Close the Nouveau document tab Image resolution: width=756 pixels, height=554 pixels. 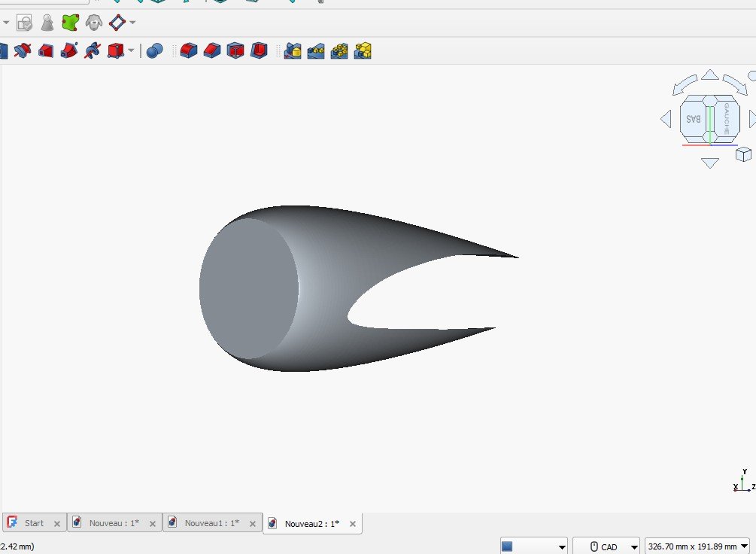[x=153, y=522]
